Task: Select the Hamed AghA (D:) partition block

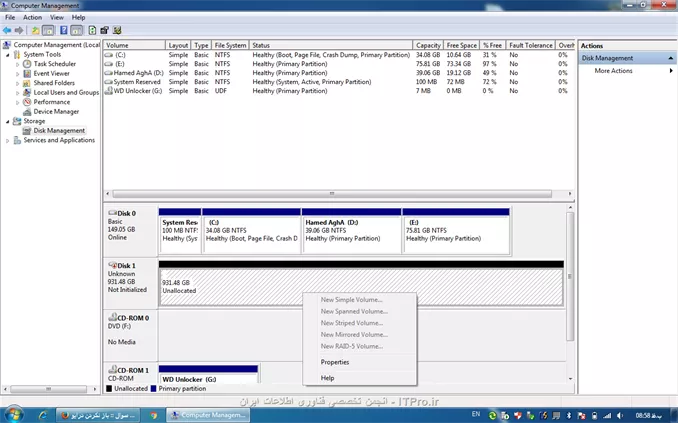Action: (352, 231)
